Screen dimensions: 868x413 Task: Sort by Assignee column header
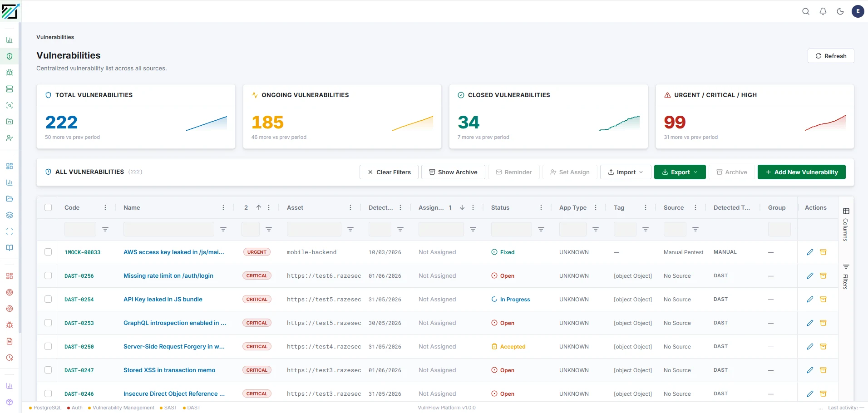(431, 207)
